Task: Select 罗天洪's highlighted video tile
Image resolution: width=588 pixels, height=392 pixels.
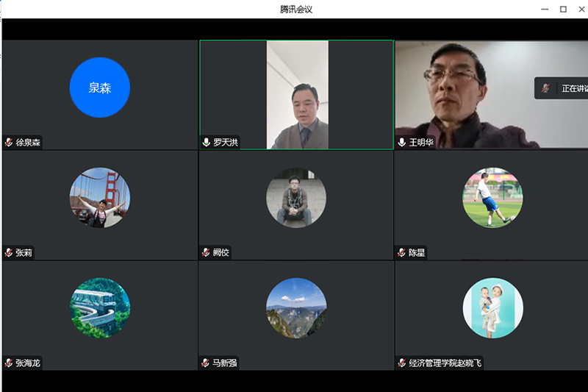Action: (297, 94)
